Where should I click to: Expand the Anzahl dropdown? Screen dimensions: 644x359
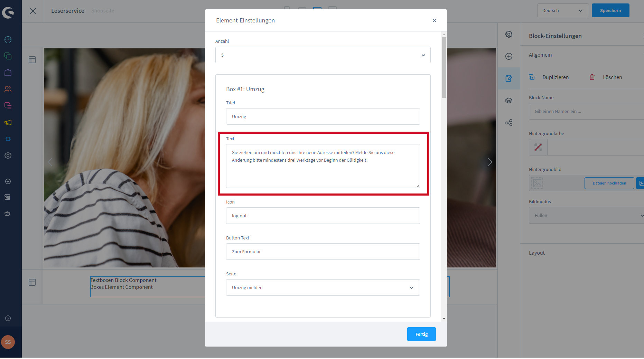323,55
